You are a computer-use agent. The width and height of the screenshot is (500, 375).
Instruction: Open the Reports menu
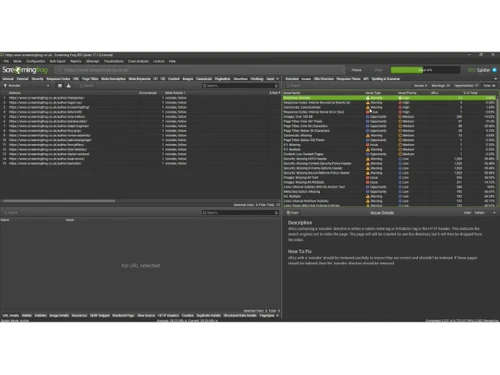[76, 61]
